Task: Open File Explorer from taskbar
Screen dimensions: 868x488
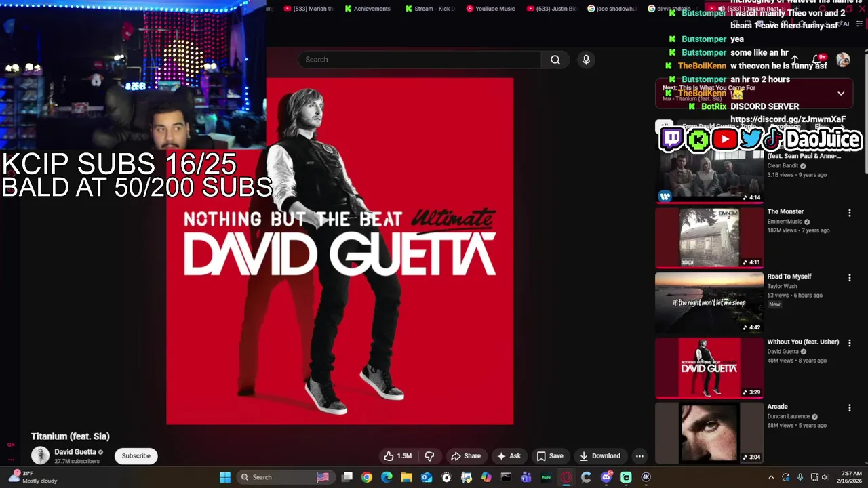Action: pos(407,477)
